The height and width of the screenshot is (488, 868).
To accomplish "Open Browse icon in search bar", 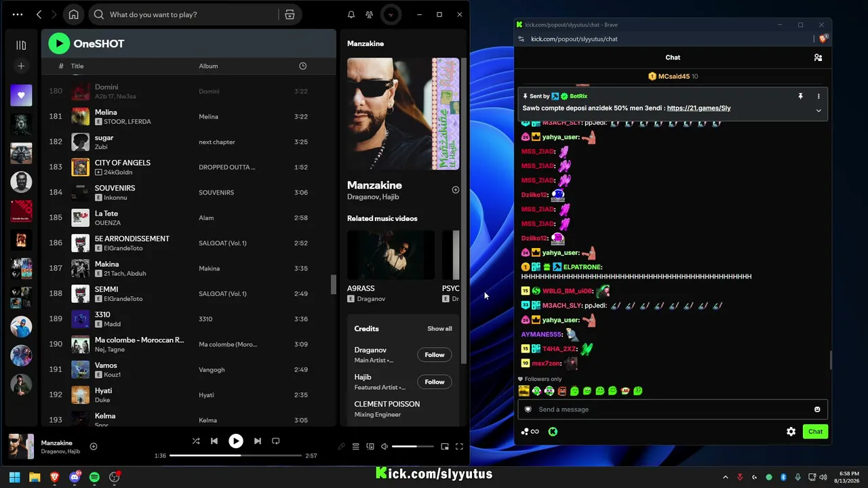I will (x=290, y=14).
